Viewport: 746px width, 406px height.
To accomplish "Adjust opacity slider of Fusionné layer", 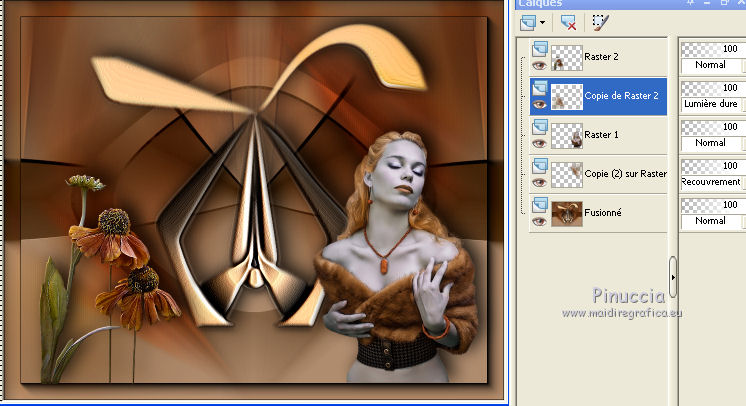I will point(712,205).
